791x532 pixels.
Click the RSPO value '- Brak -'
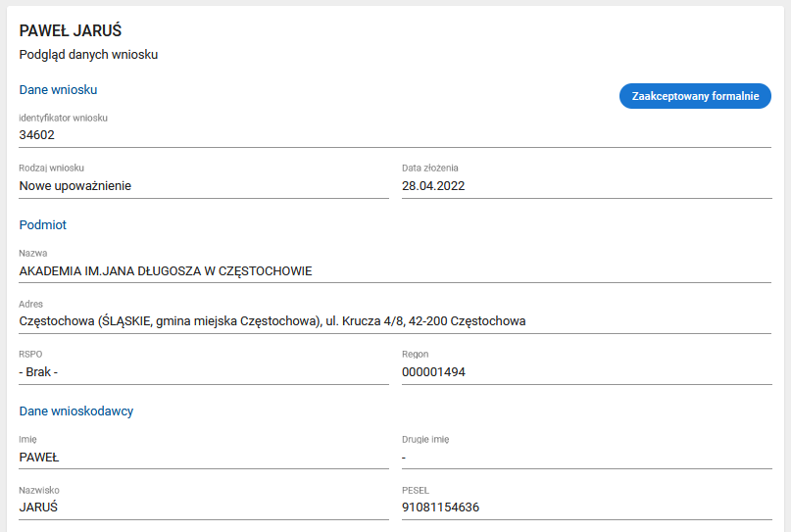click(x=40, y=372)
